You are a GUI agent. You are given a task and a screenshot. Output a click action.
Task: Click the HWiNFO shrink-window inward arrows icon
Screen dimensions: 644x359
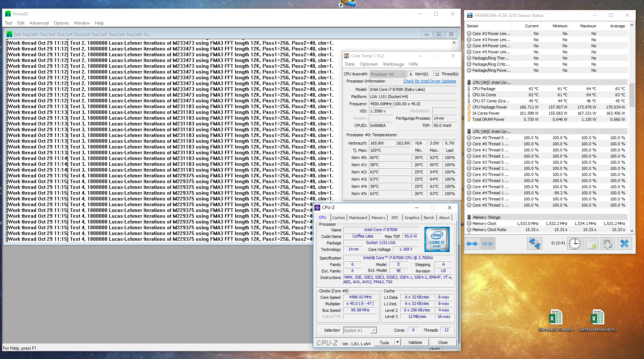click(487, 244)
